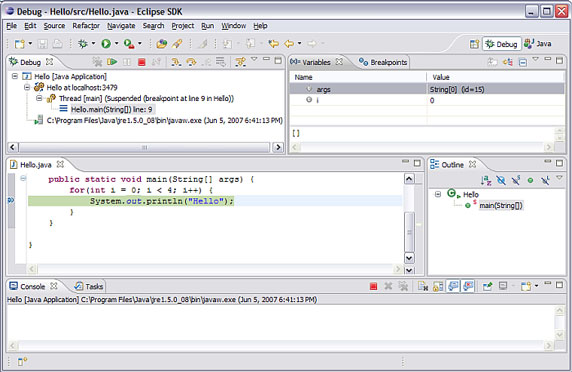This screenshot has width=572, height=372.
Task: Toggle Scroll Lock in Console toolbar
Action: click(438, 287)
